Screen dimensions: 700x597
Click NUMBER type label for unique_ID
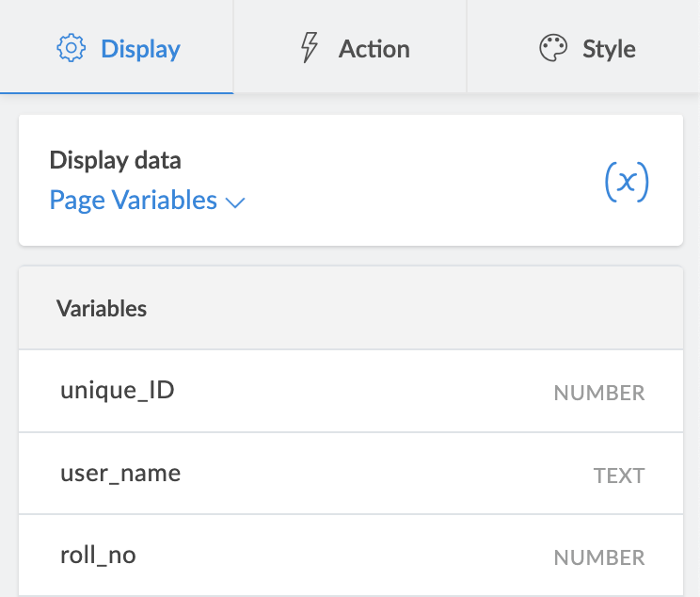[x=598, y=394]
